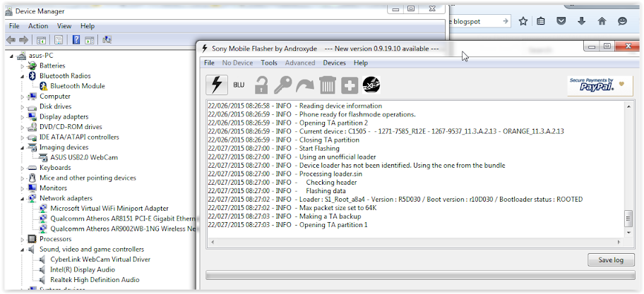Click the lightning bolt Flash device icon

217,85
